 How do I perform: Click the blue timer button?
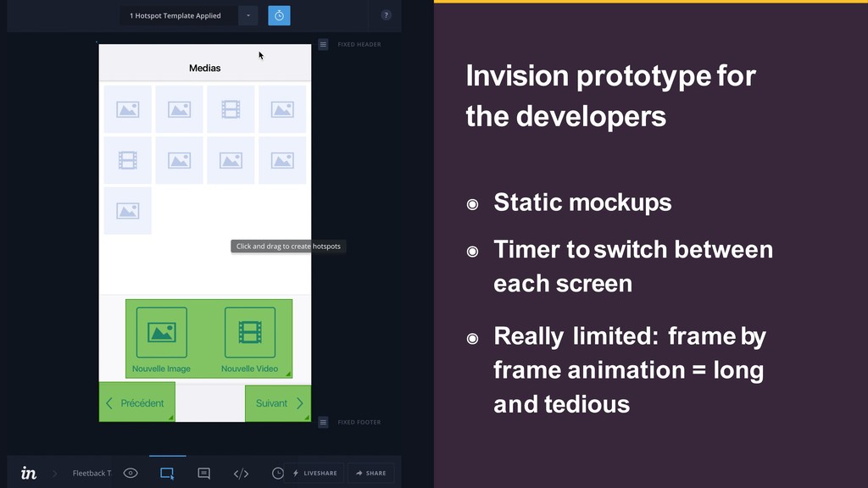pos(279,15)
